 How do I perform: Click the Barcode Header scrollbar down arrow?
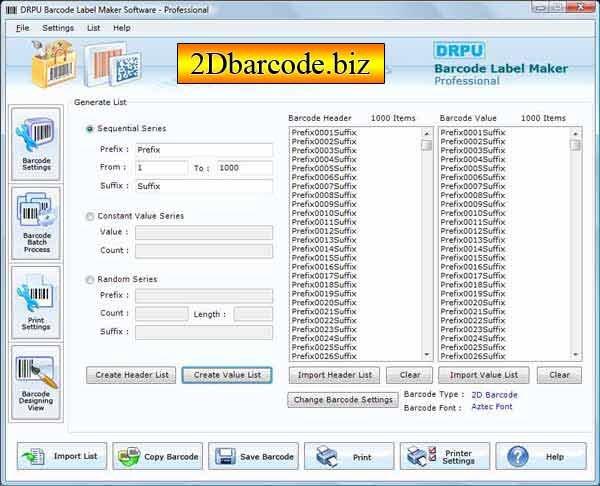[427, 355]
